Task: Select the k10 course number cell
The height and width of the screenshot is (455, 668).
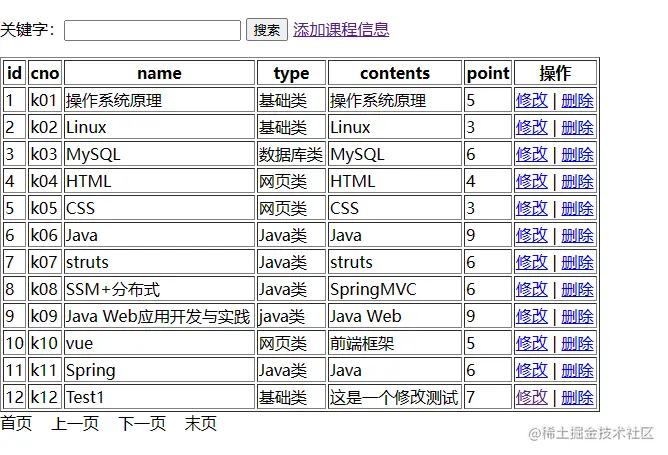Action: pyautogui.click(x=45, y=343)
